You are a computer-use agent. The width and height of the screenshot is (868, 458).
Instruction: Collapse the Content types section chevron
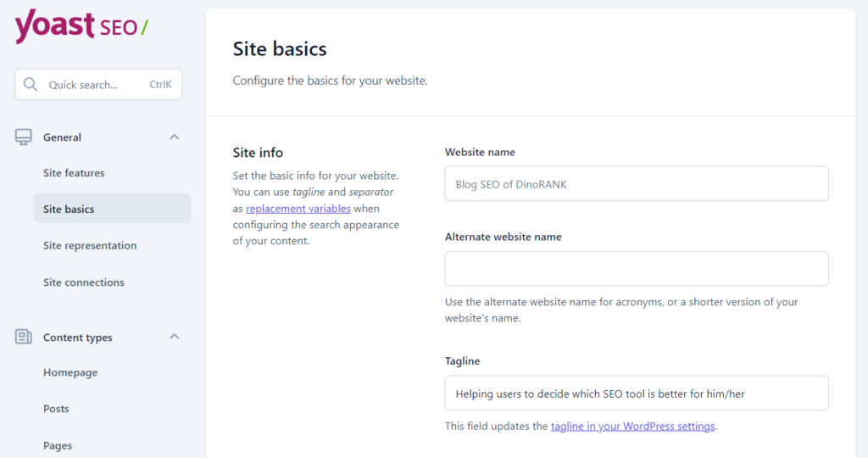175,336
